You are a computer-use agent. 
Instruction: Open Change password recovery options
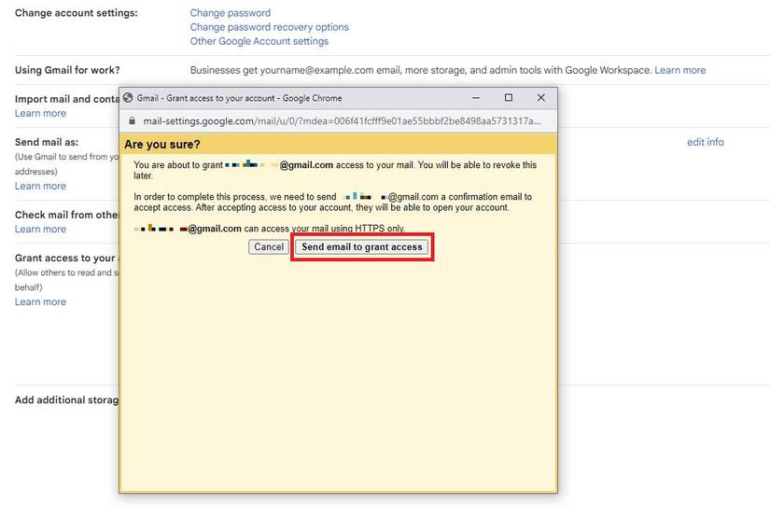[x=269, y=27]
